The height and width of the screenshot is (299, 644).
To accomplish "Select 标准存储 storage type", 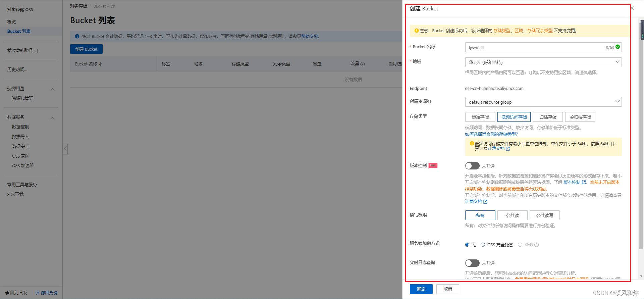I will (480, 117).
